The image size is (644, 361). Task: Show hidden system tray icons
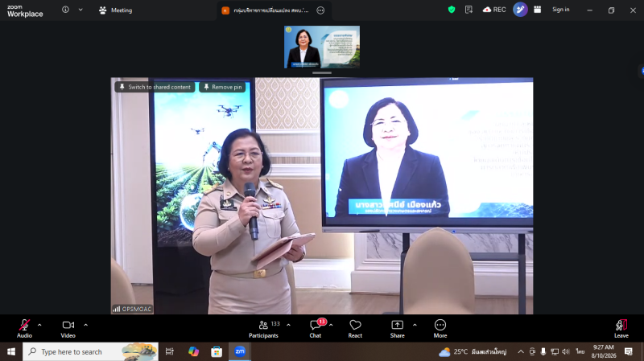pos(521,351)
